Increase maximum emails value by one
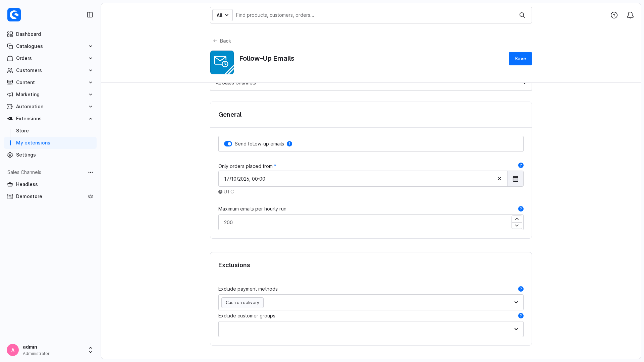The height and width of the screenshot is (362, 644). point(517,219)
